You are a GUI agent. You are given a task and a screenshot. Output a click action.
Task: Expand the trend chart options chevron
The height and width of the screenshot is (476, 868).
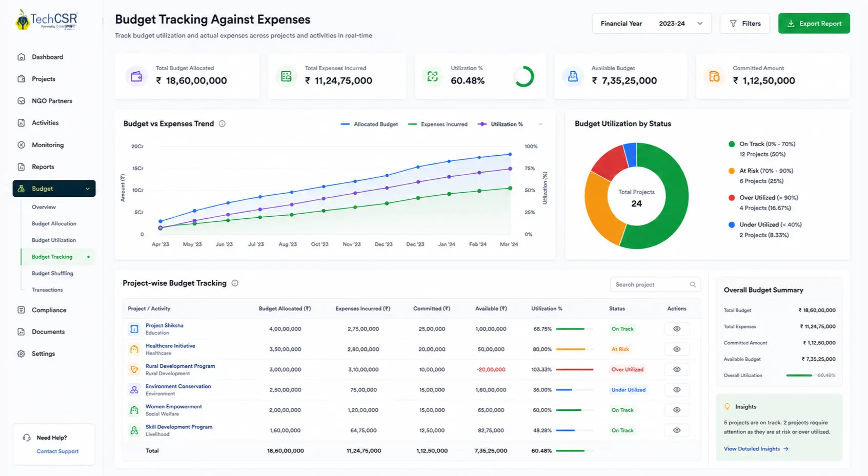(x=540, y=124)
